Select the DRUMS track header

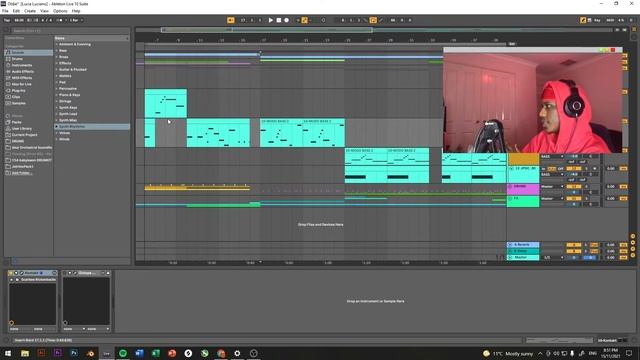coord(523,189)
